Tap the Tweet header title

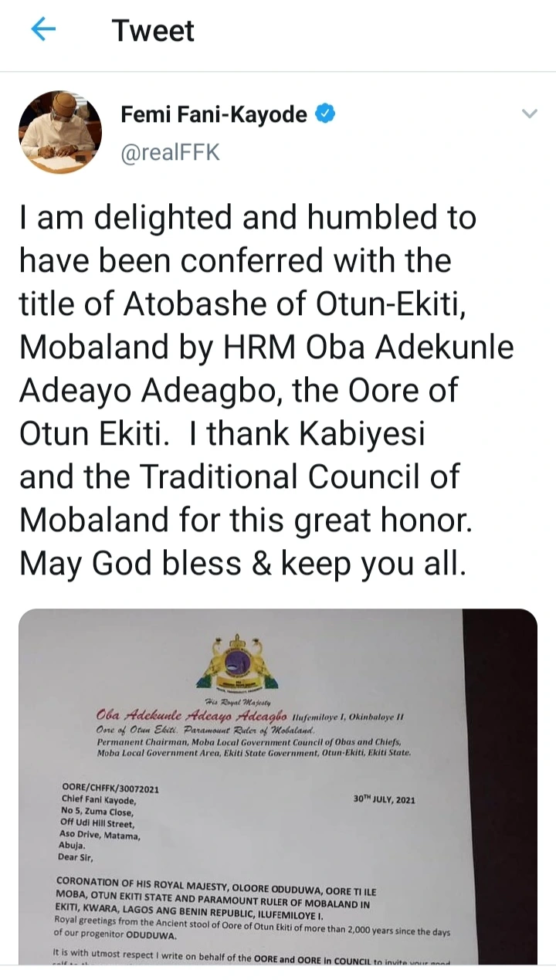pyautogui.click(x=153, y=31)
